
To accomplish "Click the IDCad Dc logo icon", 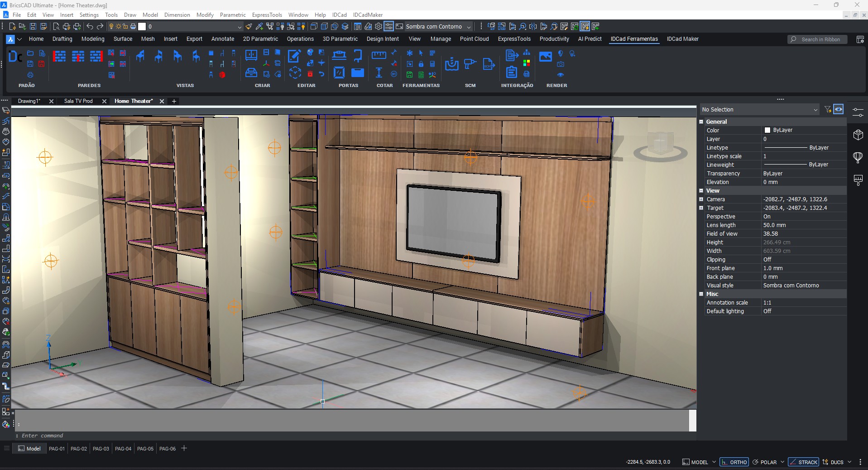I will click(x=15, y=56).
